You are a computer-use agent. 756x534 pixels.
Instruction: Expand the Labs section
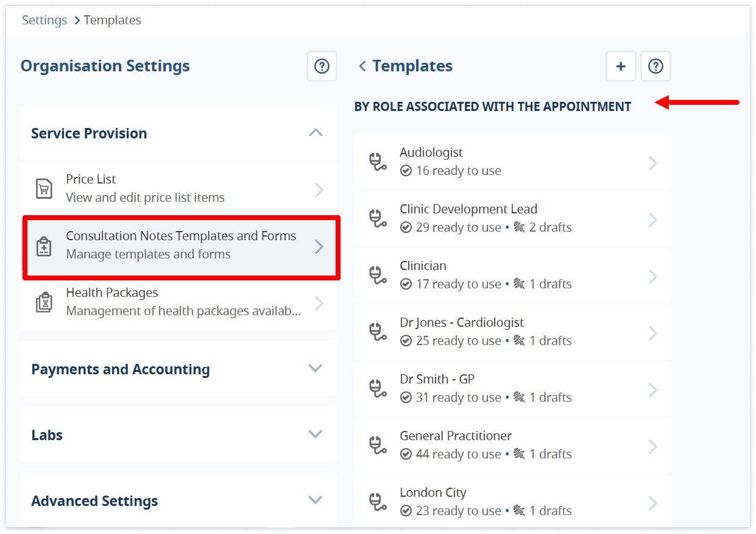[x=315, y=434]
